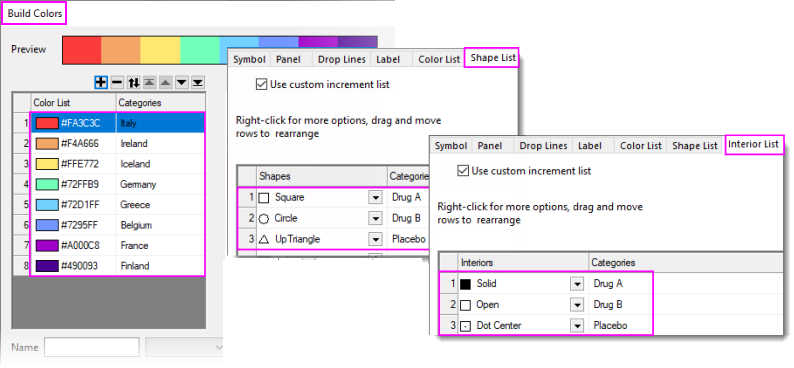
Task: Click the Iceland category cell
Action: [x=161, y=164]
